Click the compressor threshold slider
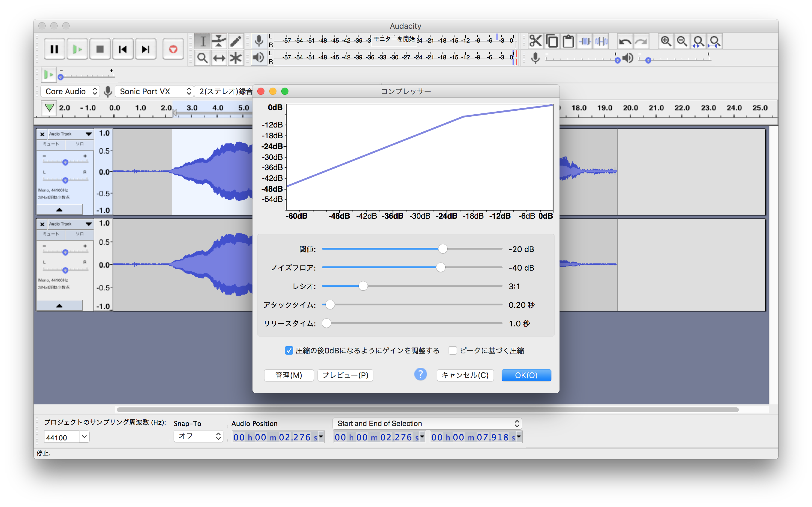This screenshot has height=507, width=812. coord(412,249)
